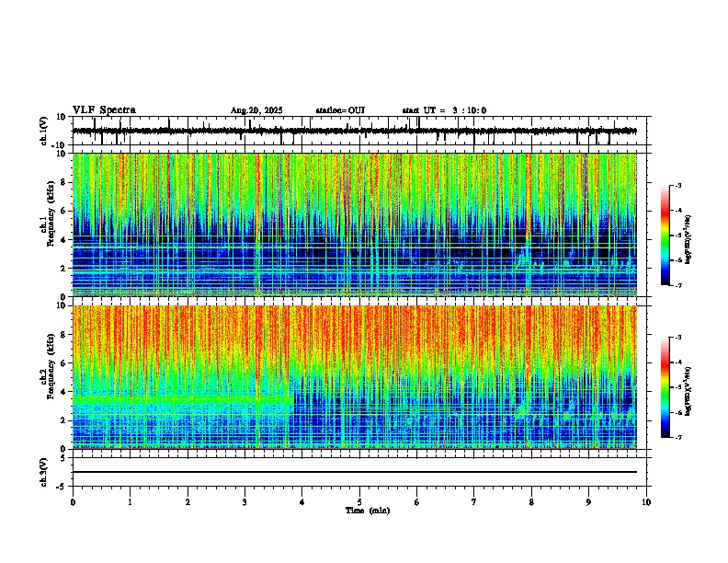This screenshot has width=728, height=563.
Task: Click the "-3" label on ch.1 color bar
Action: (x=678, y=186)
